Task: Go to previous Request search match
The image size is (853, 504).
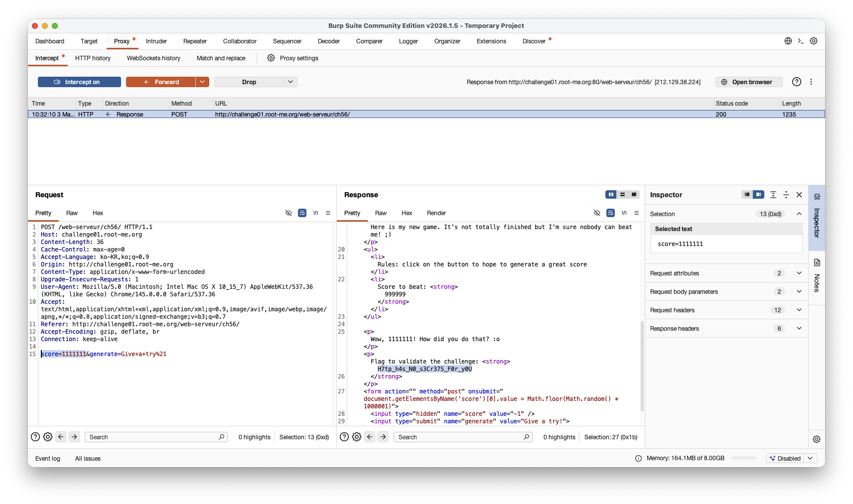Action: point(61,437)
